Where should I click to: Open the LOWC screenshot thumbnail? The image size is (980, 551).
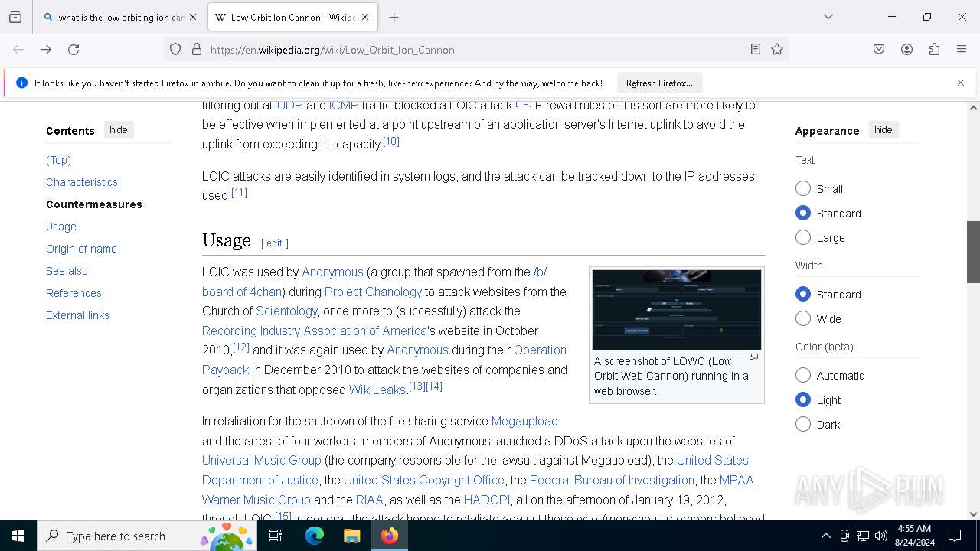[x=677, y=309]
